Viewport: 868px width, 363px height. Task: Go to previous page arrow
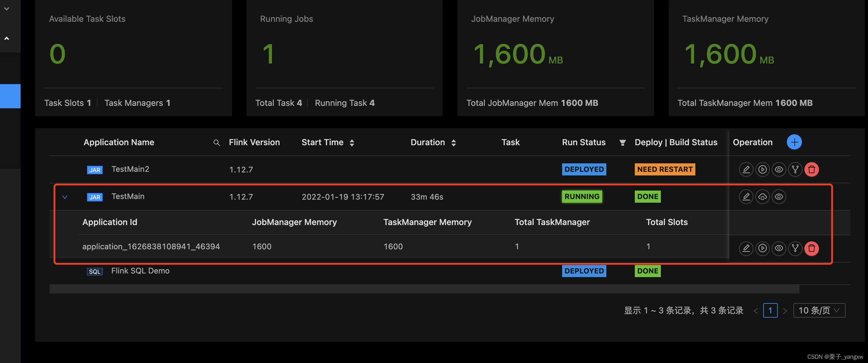coord(755,311)
